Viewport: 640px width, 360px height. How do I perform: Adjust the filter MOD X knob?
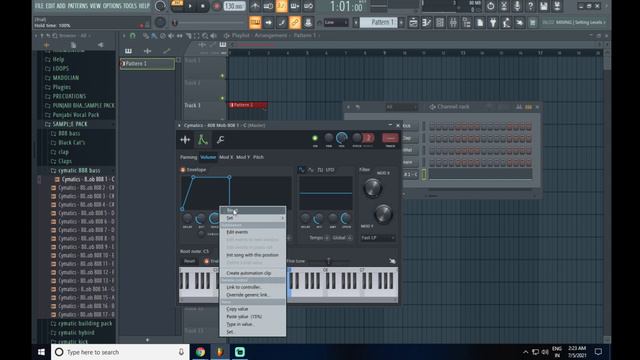[x=373, y=188]
